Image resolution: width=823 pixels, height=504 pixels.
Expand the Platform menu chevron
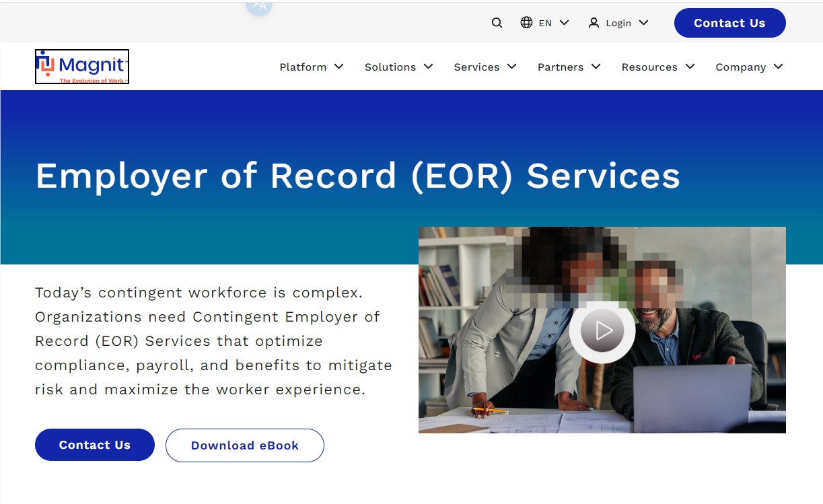pos(339,67)
